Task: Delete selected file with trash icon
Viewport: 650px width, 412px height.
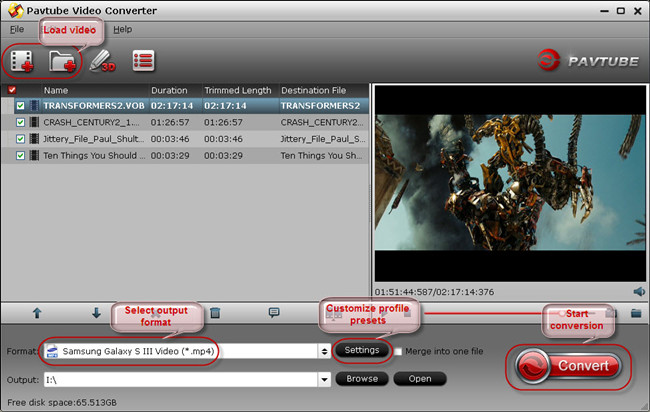Action: click(215, 313)
